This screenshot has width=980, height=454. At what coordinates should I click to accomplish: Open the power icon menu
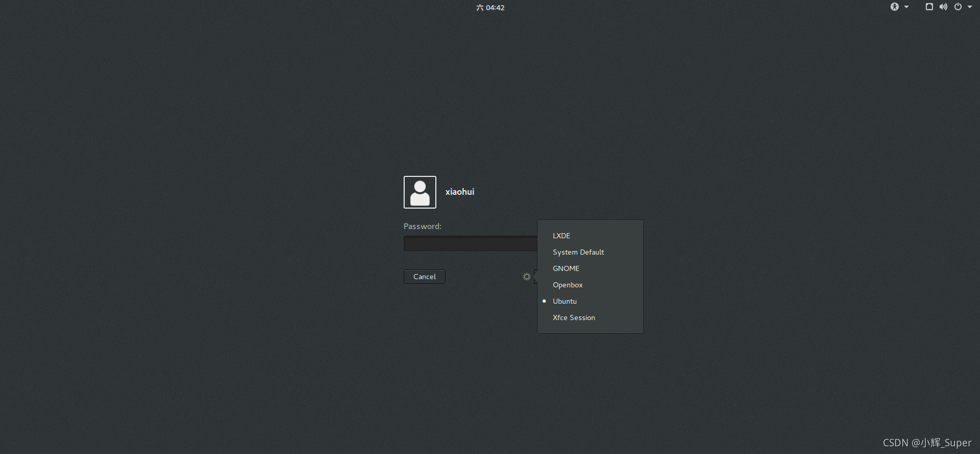[x=958, y=7]
